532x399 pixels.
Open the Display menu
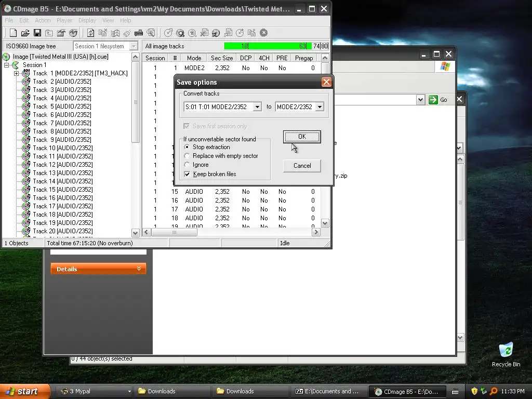point(87,20)
